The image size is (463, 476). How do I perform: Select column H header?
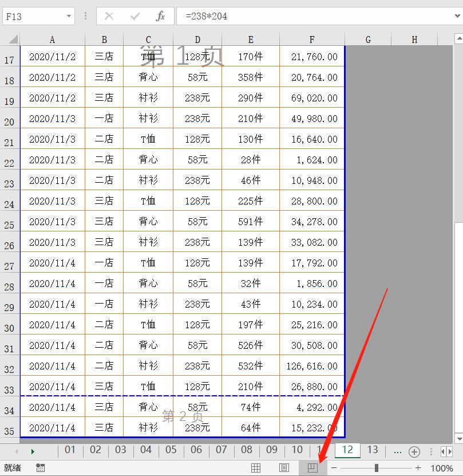coord(414,40)
